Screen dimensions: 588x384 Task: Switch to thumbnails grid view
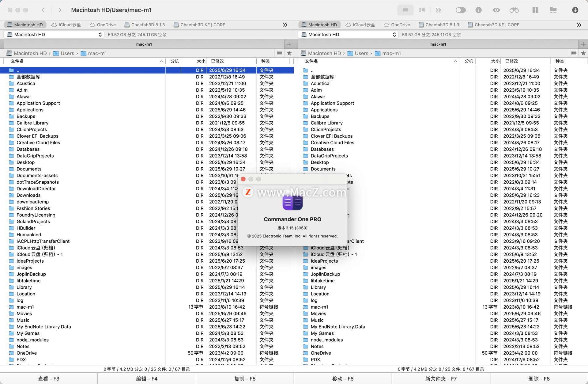pyautogui.click(x=439, y=10)
